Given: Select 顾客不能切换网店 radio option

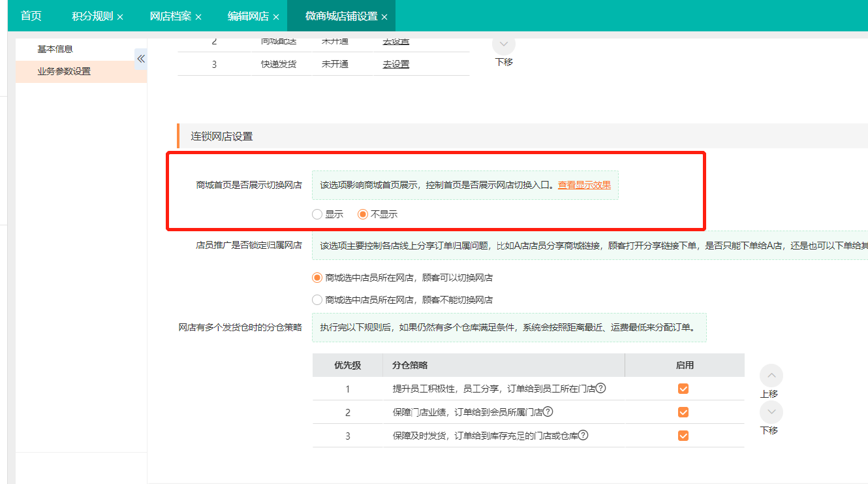Looking at the screenshot, I should [x=317, y=300].
